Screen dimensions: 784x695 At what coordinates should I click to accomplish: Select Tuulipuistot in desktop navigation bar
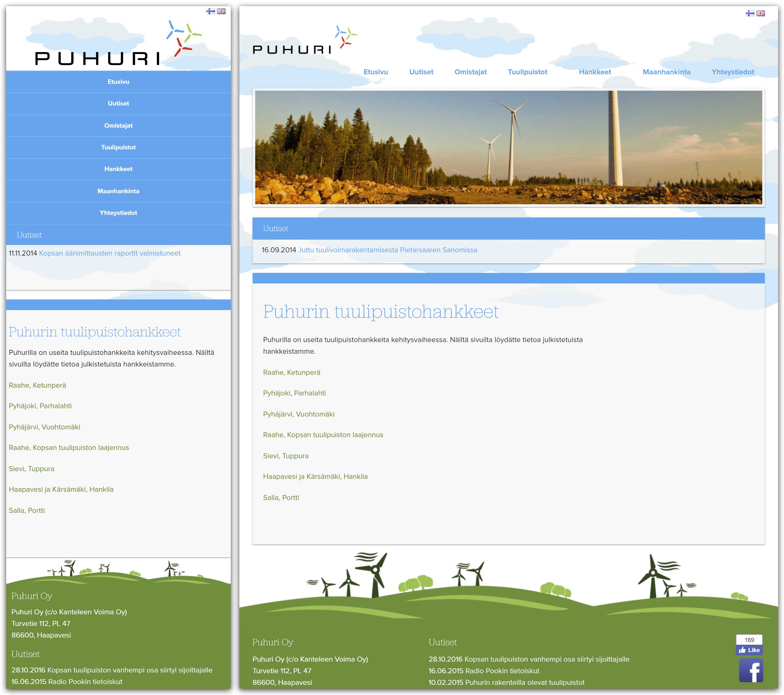[527, 72]
